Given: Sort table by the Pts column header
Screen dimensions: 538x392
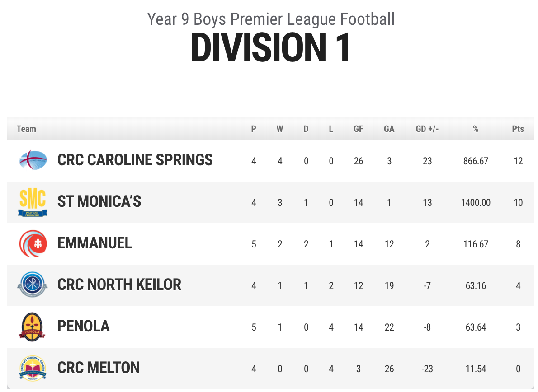Looking at the screenshot, I should tap(518, 129).
